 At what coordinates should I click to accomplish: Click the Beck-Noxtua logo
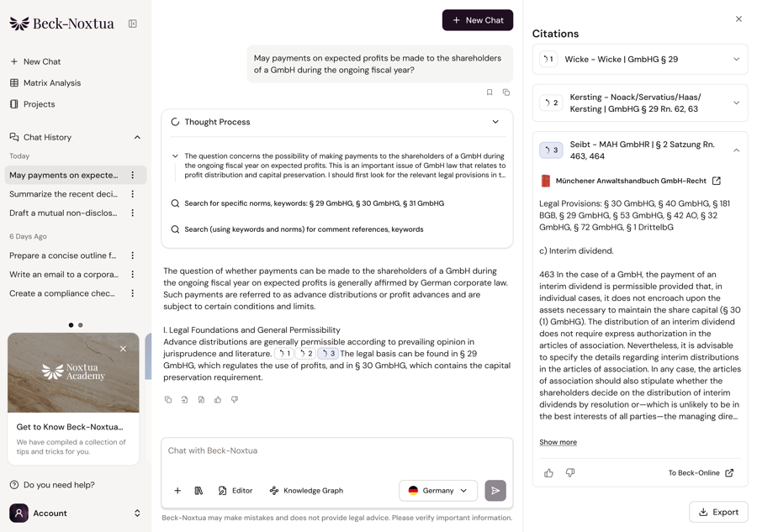click(x=61, y=24)
